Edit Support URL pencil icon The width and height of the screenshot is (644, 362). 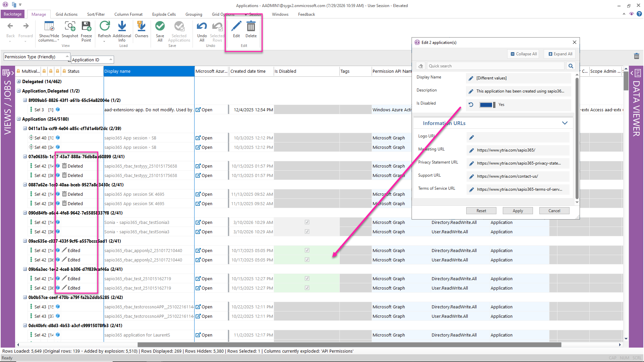click(472, 177)
